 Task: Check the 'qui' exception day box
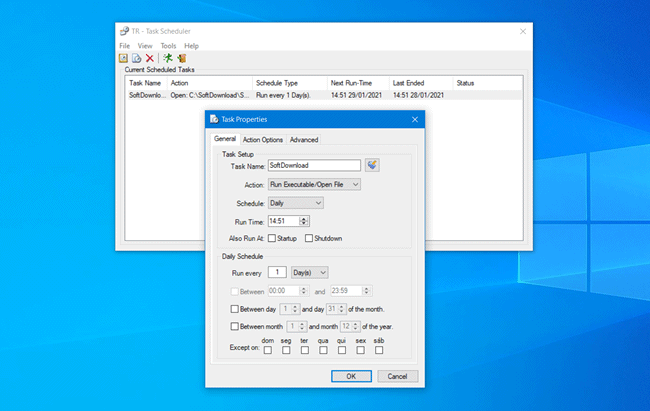(342, 350)
